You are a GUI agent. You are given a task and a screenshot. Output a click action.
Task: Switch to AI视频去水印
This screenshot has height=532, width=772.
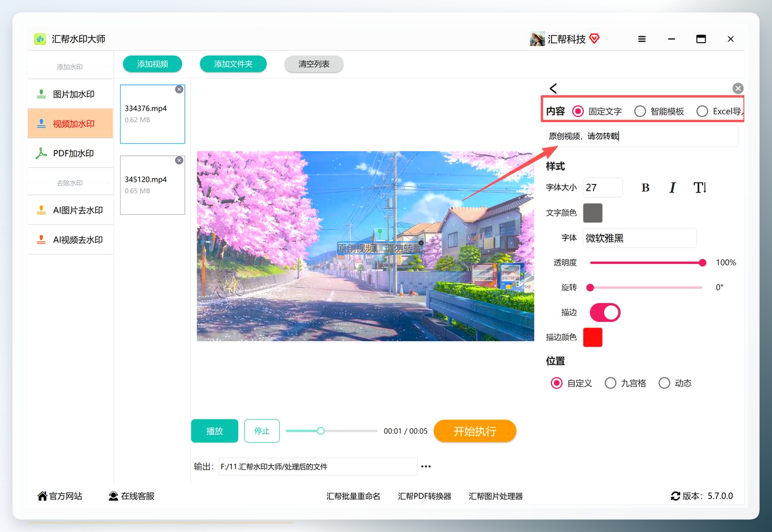click(x=70, y=239)
